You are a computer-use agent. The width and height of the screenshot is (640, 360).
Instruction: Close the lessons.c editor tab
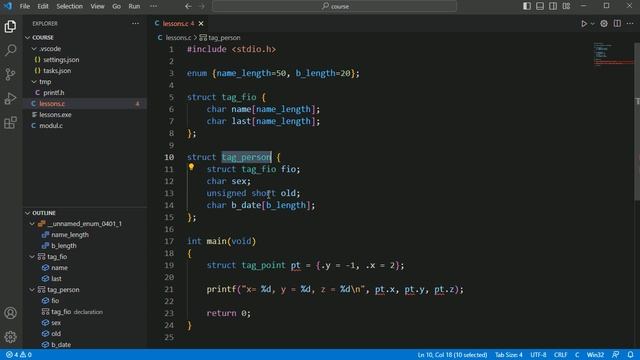[x=201, y=24]
